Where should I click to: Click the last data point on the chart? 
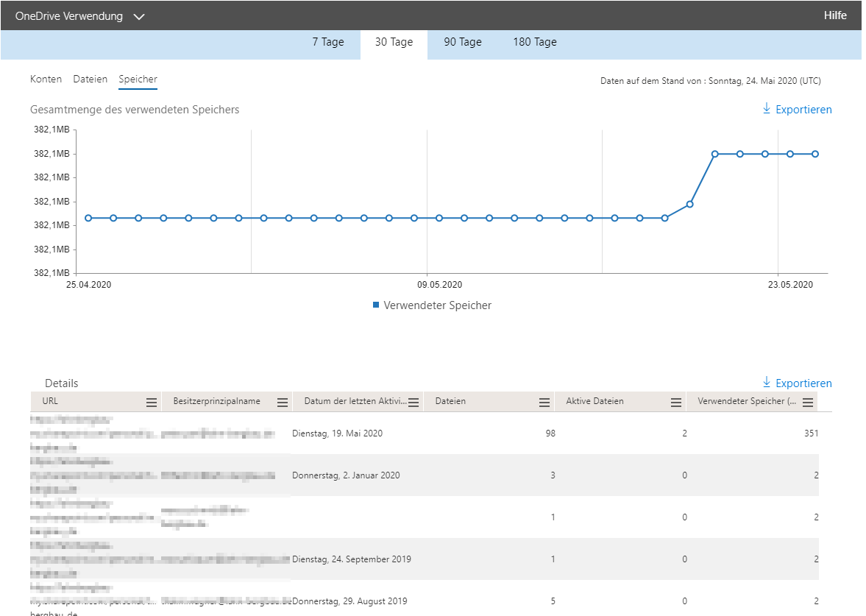tap(815, 154)
